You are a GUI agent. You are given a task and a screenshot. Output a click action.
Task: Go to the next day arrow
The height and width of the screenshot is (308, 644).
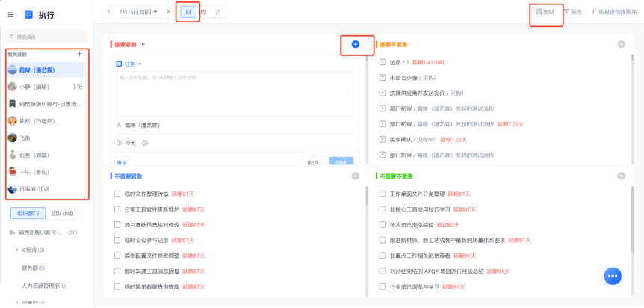tap(167, 11)
